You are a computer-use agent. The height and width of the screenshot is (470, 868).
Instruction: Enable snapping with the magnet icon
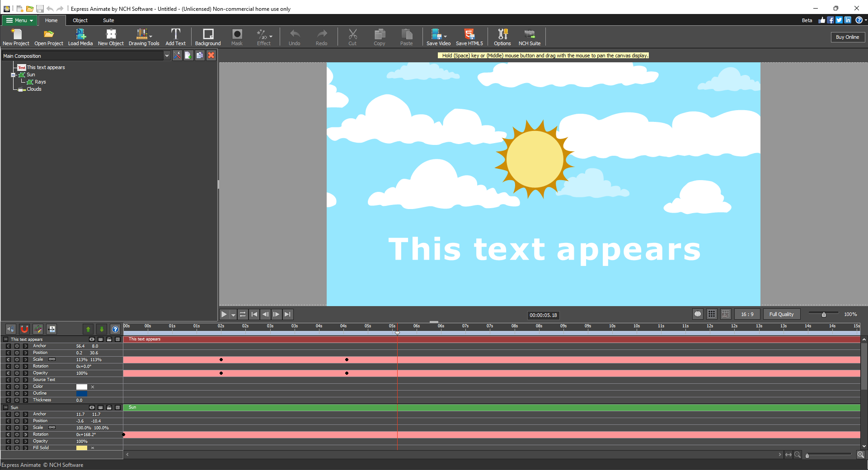(24, 329)
